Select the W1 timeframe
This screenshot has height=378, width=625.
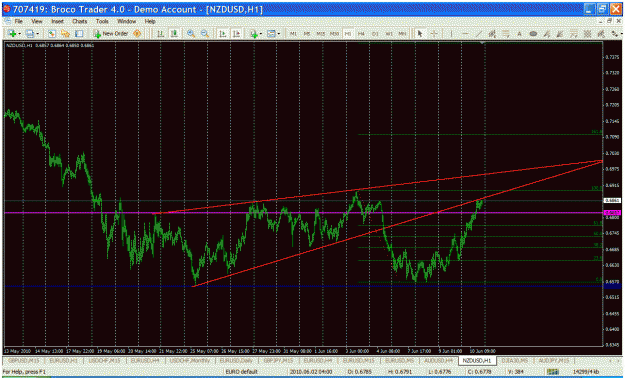389,34
